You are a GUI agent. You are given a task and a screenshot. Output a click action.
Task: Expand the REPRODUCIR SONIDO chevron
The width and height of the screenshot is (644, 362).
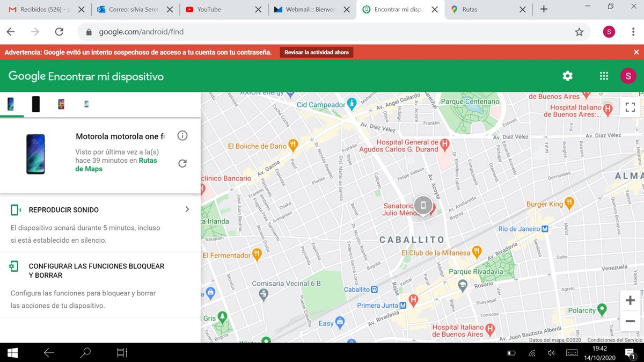pos(187,209)
